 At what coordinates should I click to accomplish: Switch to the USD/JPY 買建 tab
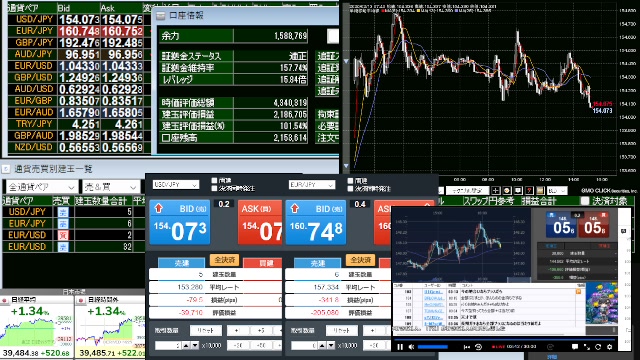pos(262,263)
